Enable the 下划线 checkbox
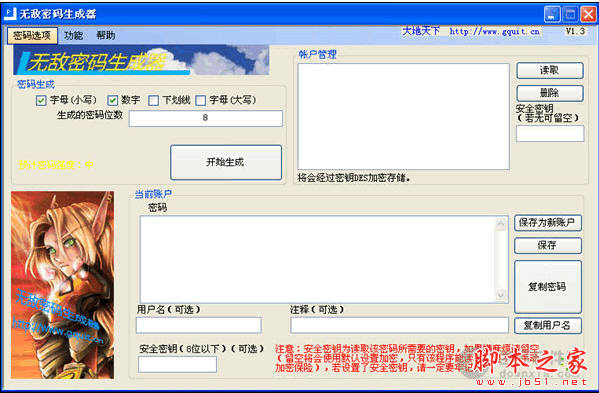Image resolution: width=599 pixels, height=393 pixels. 153,100
